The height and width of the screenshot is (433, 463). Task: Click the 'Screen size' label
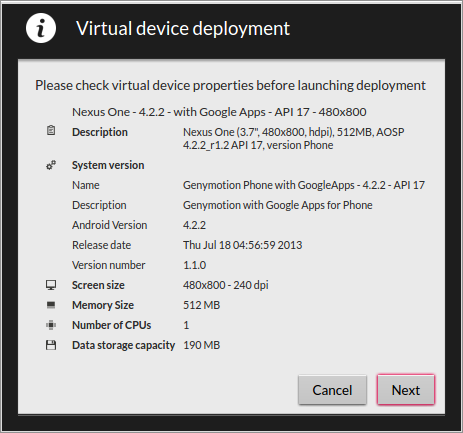(x=98, y=285)
